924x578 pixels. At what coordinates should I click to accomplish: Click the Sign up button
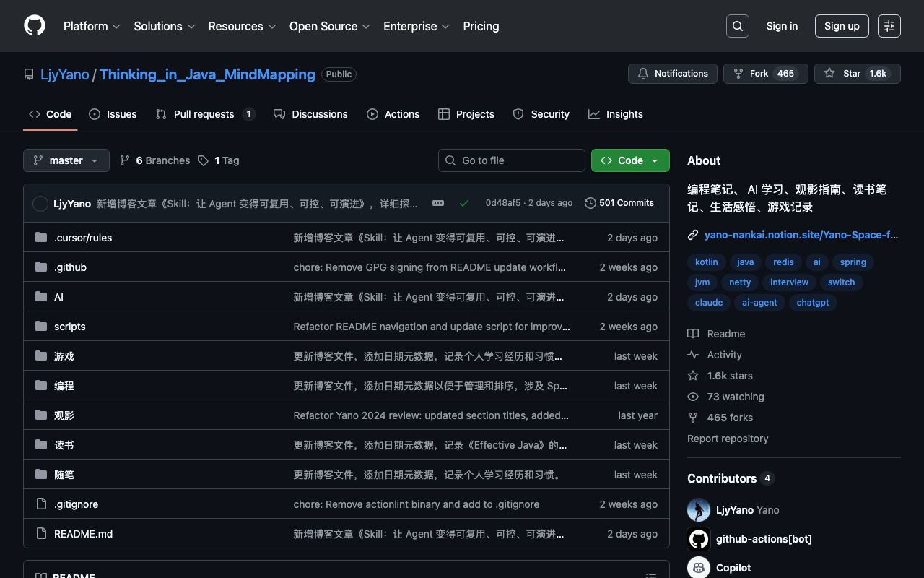pos(842,26)
